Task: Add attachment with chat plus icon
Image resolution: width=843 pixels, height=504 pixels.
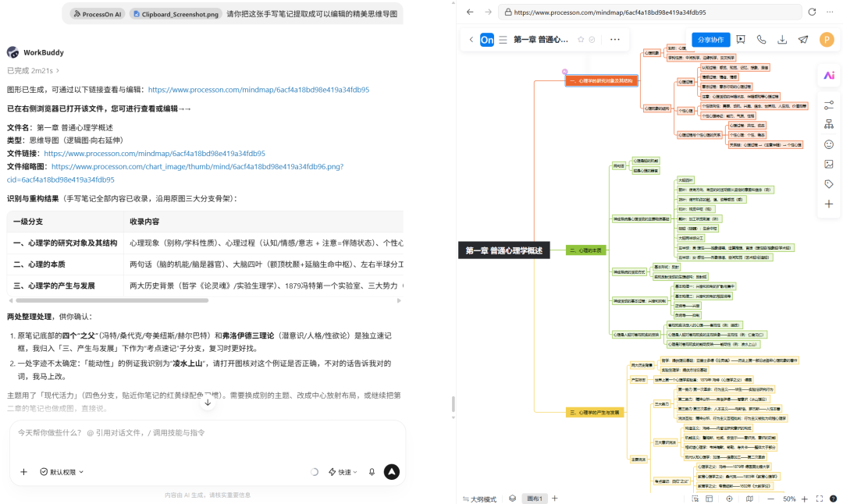Action: pyautogui.click(x=23, y=472)
